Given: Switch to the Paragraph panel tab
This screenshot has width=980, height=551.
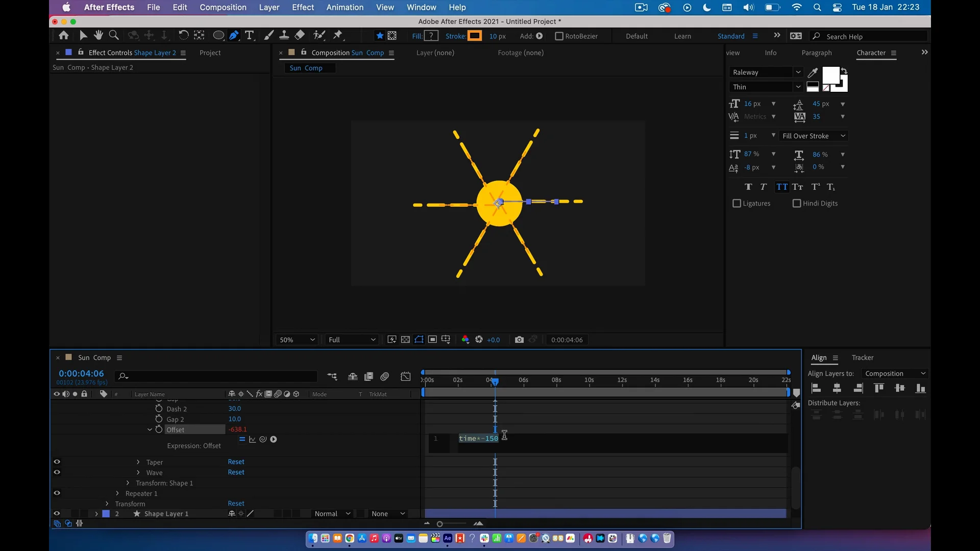Looking at the screenshot, I should pyautogui.click(x=816, y=53).
